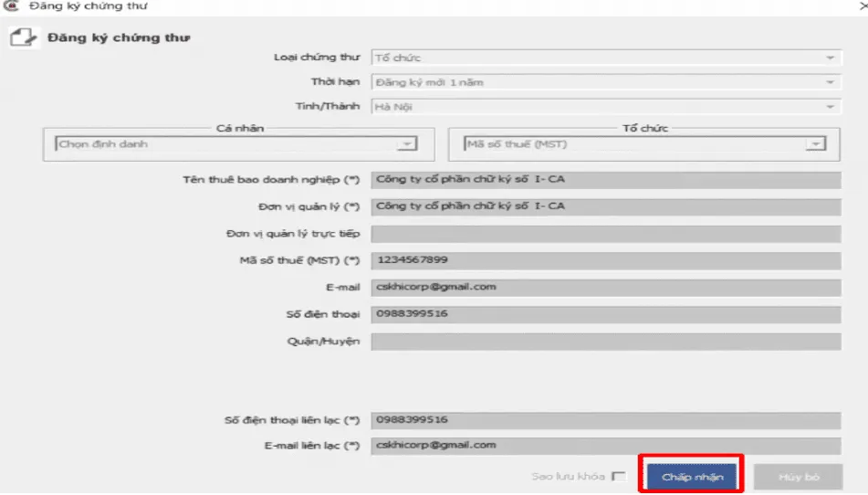This screenshot has width=868, height=495.
Task: Click the E-mail liên lạc field
Action: 606,446
